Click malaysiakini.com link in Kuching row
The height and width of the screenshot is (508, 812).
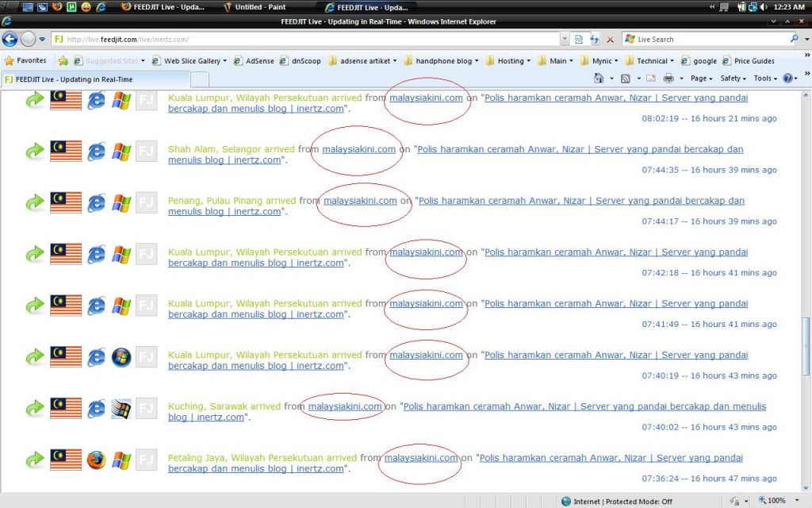tap(345, 406)
